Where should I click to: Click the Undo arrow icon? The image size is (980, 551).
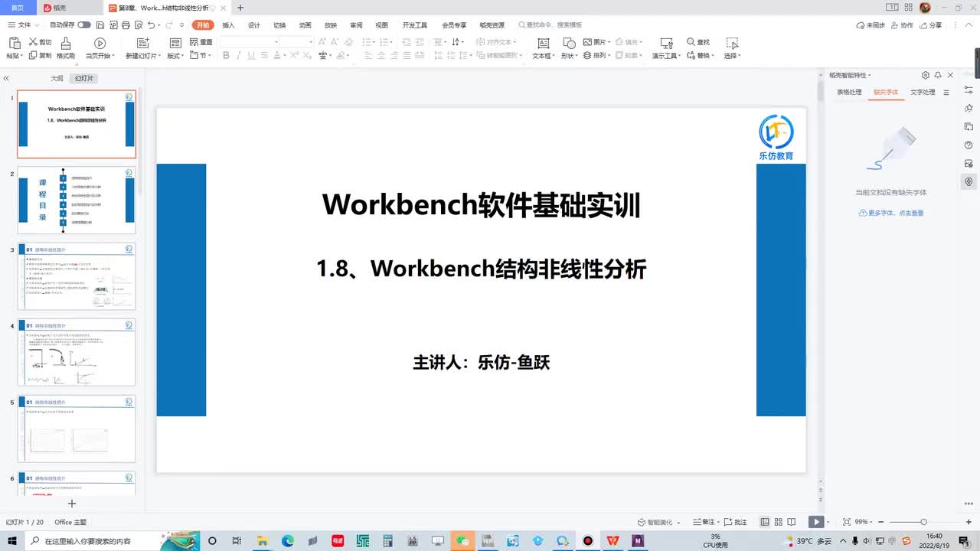151,25
